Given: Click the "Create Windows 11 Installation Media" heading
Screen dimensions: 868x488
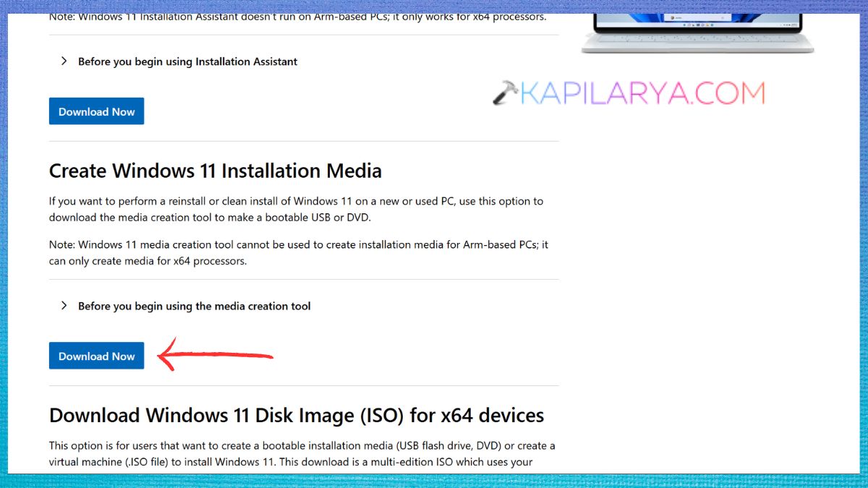Looking at the screenshot, I should (x=216, y=171).
